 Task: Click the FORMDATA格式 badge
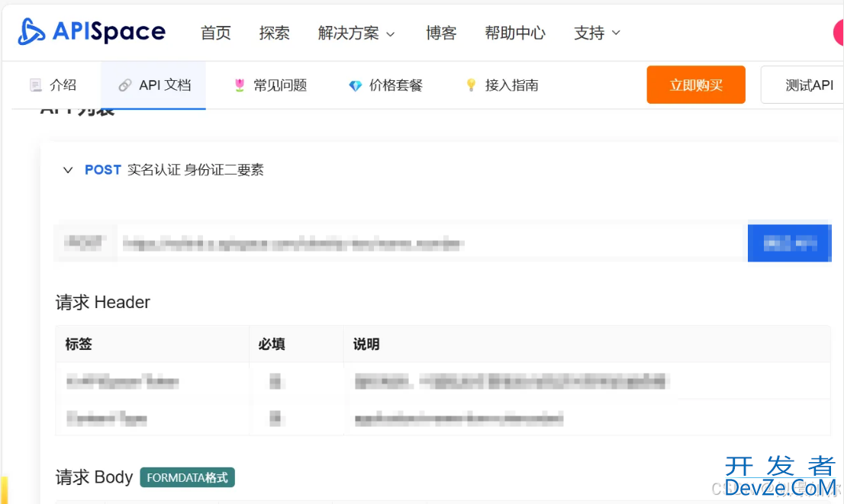[x=187, y=477]
